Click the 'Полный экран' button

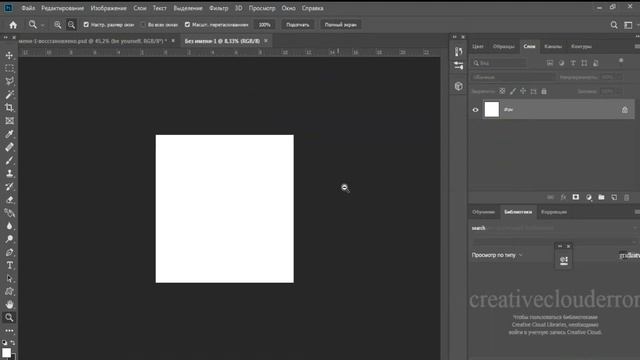pos(340,25)
